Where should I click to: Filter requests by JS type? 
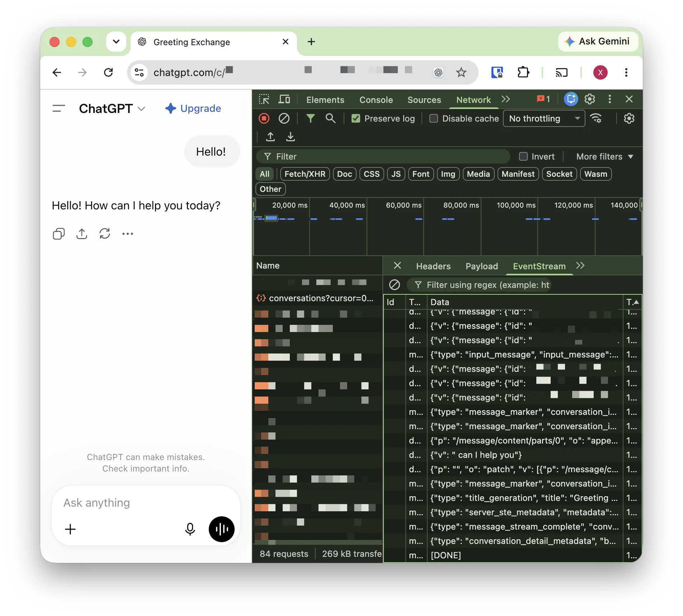pyautogui.click(x=396, y=174)
